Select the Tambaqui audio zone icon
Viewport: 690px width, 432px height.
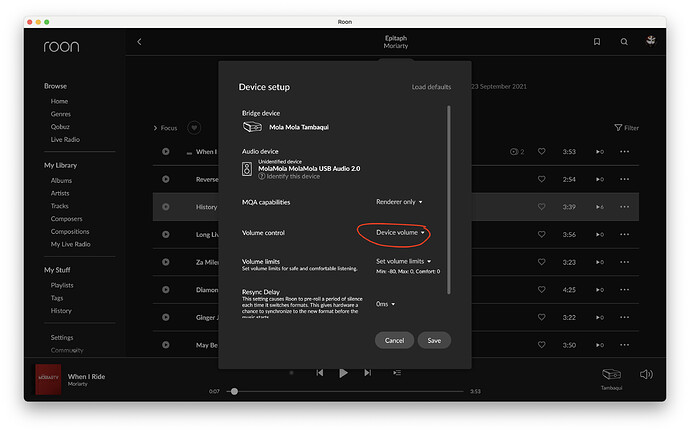tap(611, 374)
